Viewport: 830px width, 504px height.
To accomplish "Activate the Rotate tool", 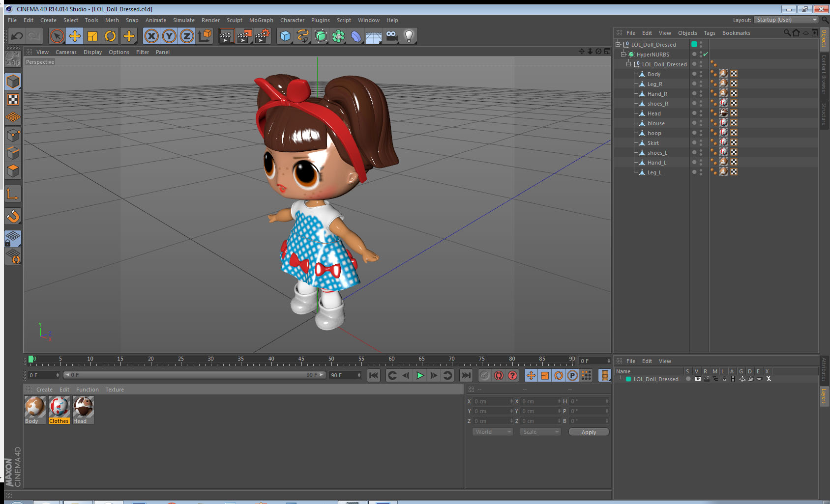I will [x=111, y=36].
